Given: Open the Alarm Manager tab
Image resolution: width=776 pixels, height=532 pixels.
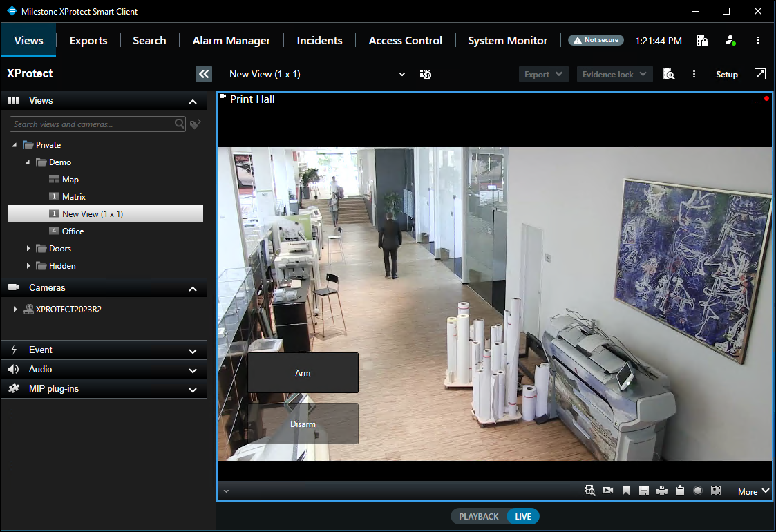Looking at the screenshot, I should (231, 41).
